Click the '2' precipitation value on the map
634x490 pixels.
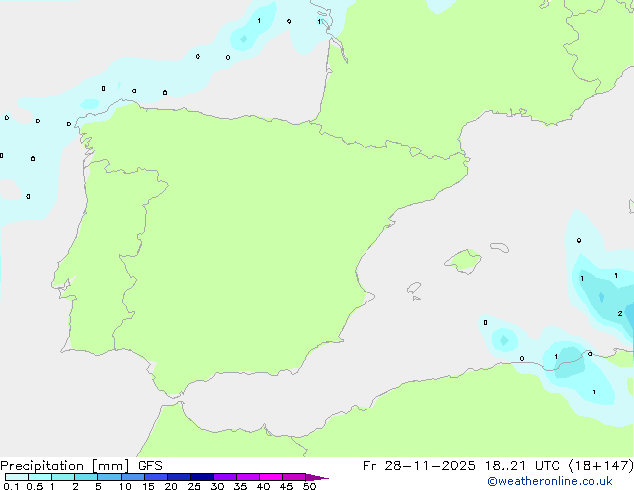point(619,313)
